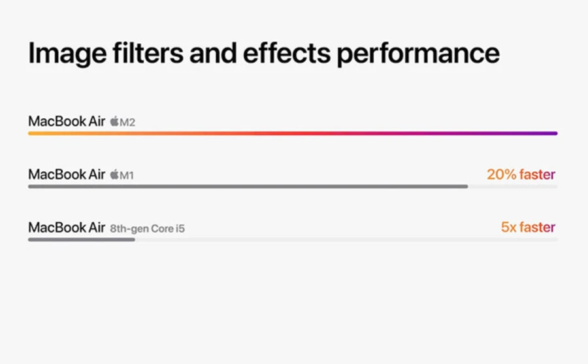Click the gray M1 performance bar
The width and height of the screenshot is (588, 364).
pos(248,186)
